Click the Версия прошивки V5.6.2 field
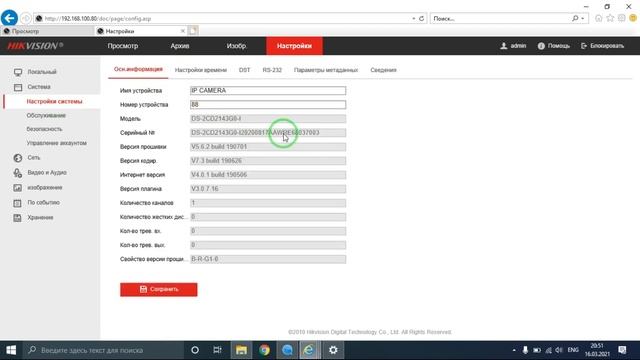The width and height of the screenshot is (640, 360). coord(268,147)
